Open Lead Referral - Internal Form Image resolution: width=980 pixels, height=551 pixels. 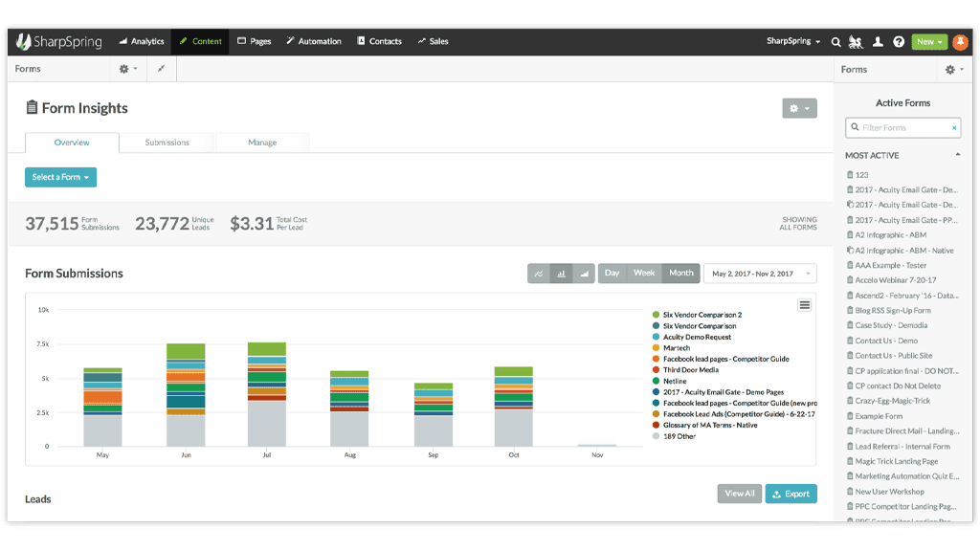pyautogui.click(x=898, y=447)
